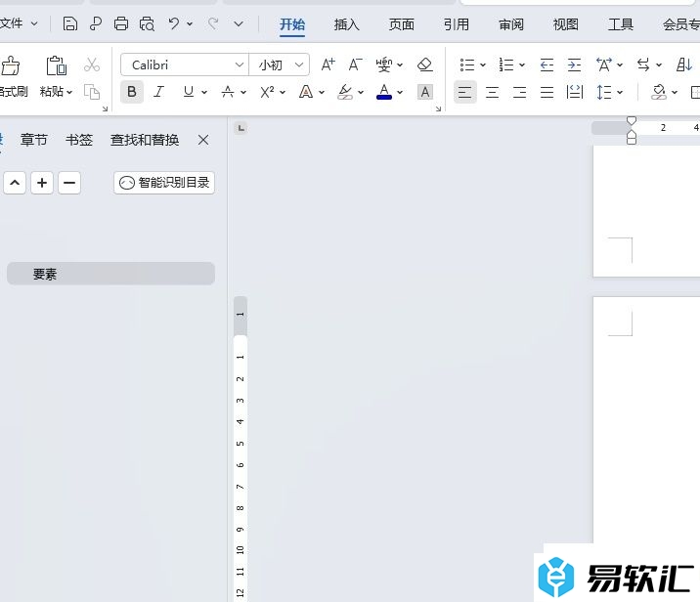Expand the Line spacing dropdown arrow
This screenshot has width=700, height=602.
click(620, 93)
